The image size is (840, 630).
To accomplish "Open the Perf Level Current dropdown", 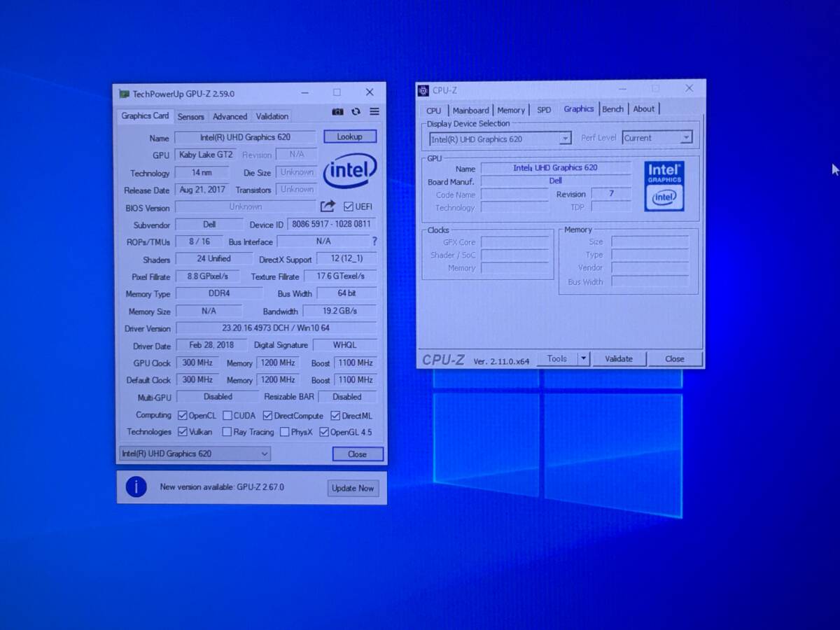I will tap(657, 138).
